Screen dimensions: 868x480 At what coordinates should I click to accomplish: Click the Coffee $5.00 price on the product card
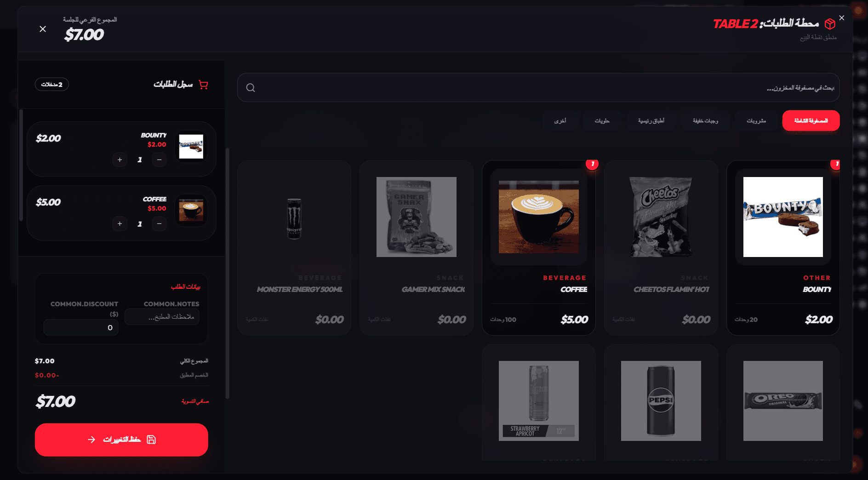tap(574, 319)
